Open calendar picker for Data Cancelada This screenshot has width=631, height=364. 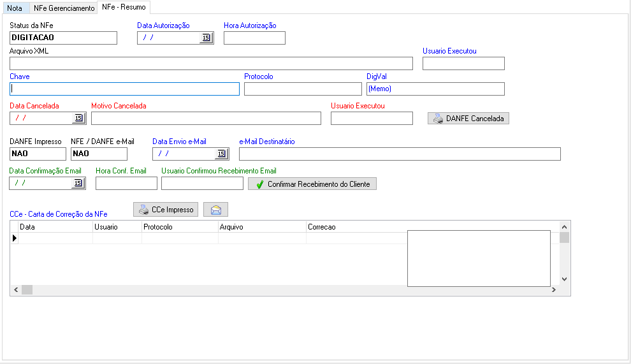(78, 119)
